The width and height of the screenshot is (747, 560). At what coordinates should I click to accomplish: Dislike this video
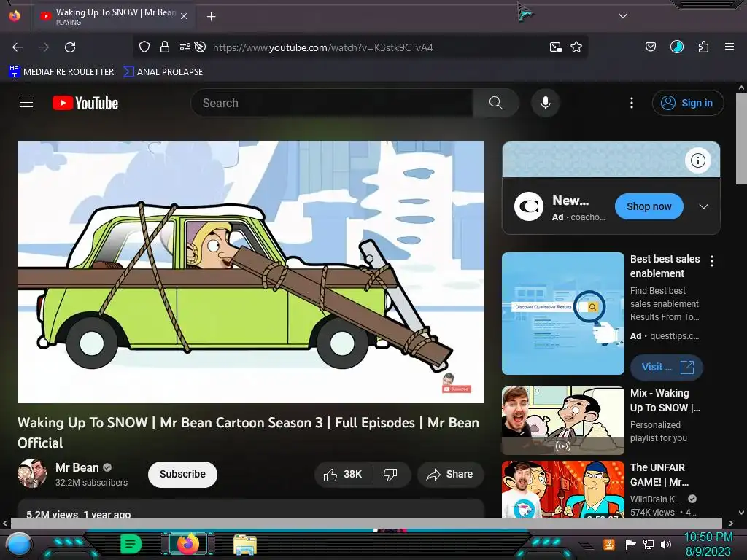[x=390, y=474]
